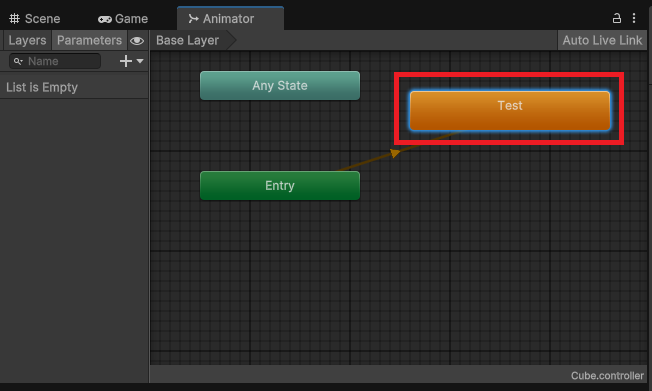652x391 pixels.
Task: Toggle the layer visibility eye icon
Action: click(137, 41)
